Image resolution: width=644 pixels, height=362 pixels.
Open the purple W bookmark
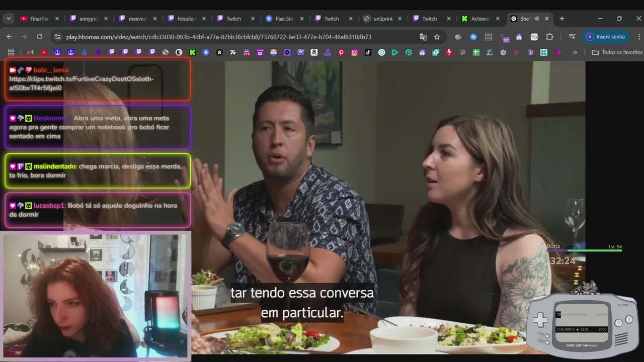300,52
